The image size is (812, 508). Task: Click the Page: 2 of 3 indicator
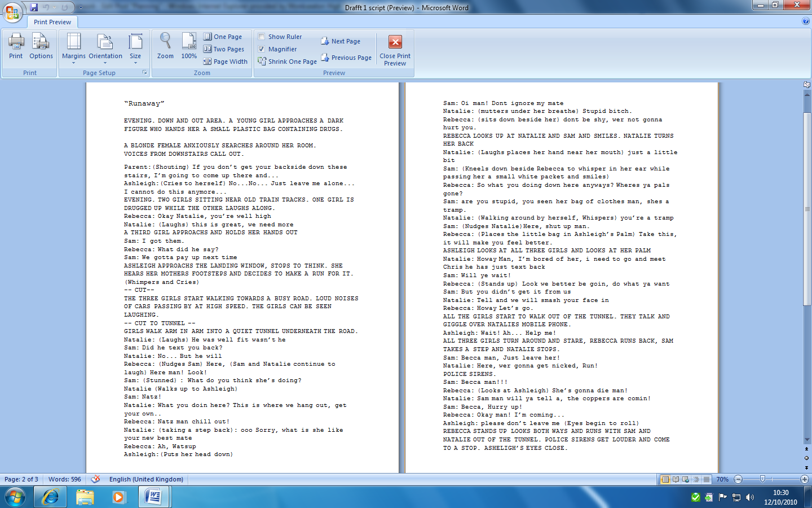coord(21,479)
